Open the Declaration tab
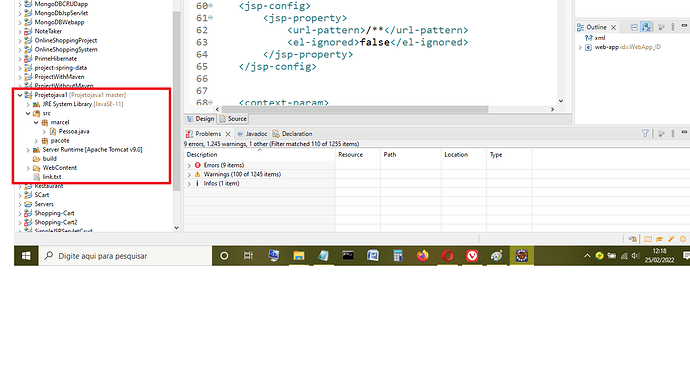This screenshot has width=690, height=387. coord(293,134)
